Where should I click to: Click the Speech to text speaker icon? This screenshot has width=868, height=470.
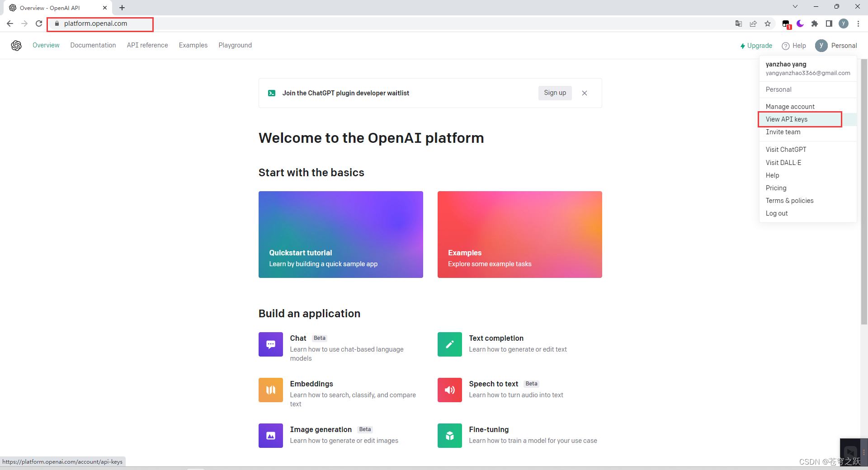pyautogui.click(x=450, y=390)
